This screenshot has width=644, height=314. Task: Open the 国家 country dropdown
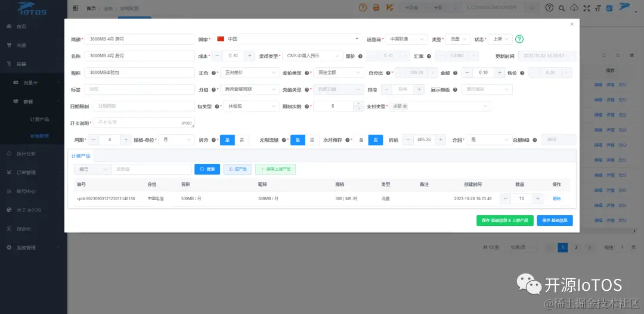coord(288,39)
